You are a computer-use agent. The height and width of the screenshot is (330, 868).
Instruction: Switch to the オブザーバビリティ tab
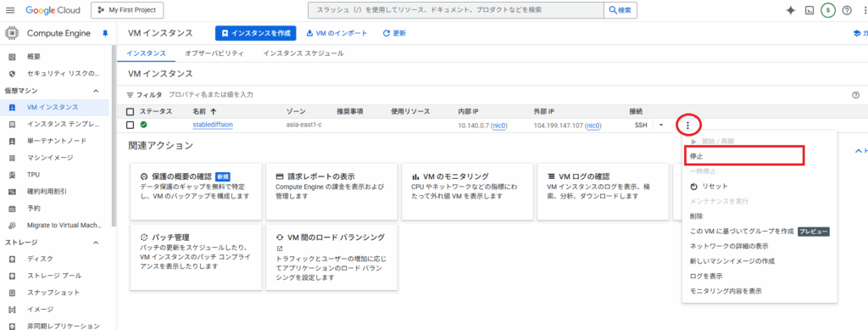point(214,53)
